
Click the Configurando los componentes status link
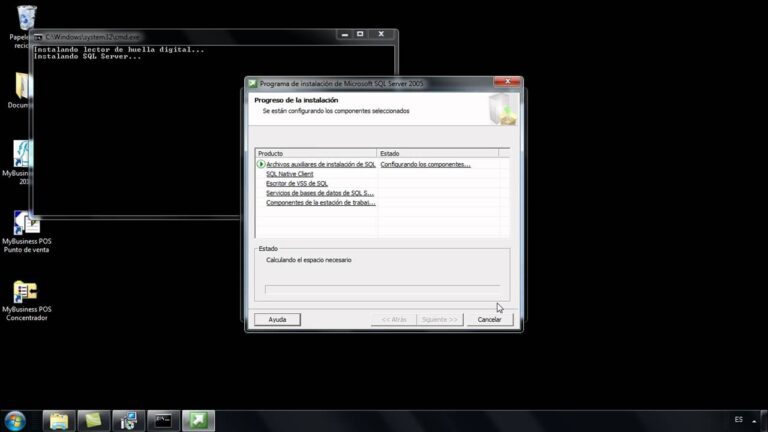click(425, 165)
